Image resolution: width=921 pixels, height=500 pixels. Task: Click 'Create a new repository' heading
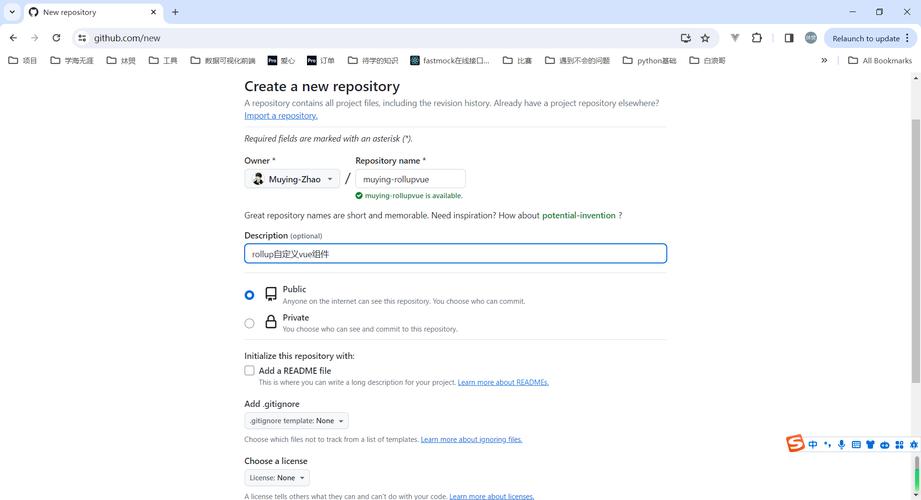tap(322, 86)
